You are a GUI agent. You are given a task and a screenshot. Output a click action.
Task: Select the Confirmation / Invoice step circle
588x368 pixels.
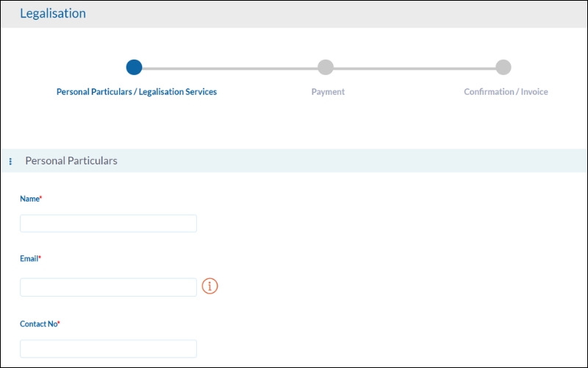(503, 68)
